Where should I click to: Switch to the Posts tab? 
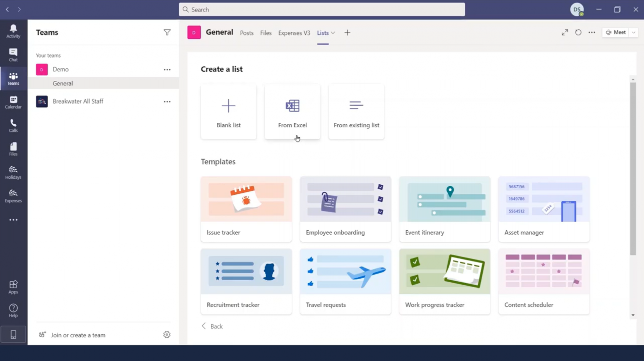click(247, 33)
